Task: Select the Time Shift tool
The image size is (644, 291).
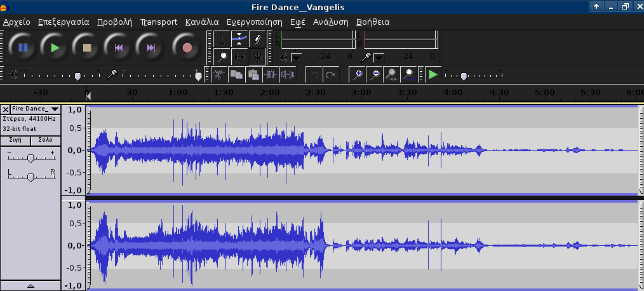Action: click(x=239, y=57)
